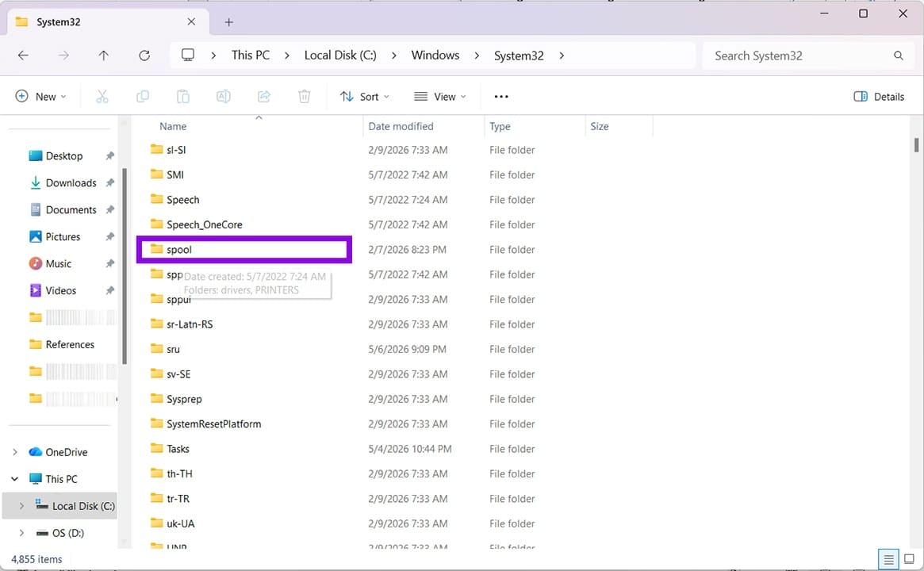Click the search magnifier icon
The height and width of the screenshot is (571, 924).
898,56
